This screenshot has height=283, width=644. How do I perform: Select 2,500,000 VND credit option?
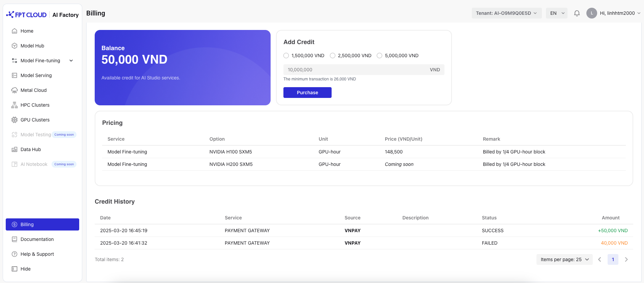tap(333, 56)
